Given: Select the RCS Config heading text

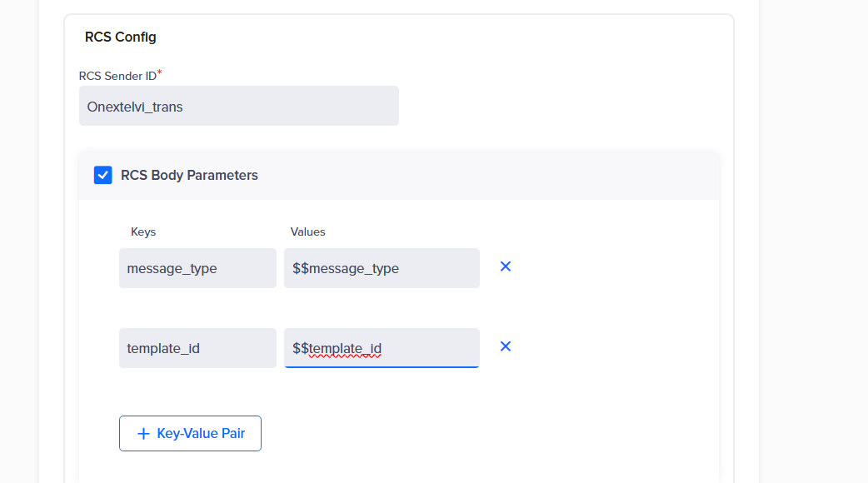Looking at the screenshot, I should 121,37.
